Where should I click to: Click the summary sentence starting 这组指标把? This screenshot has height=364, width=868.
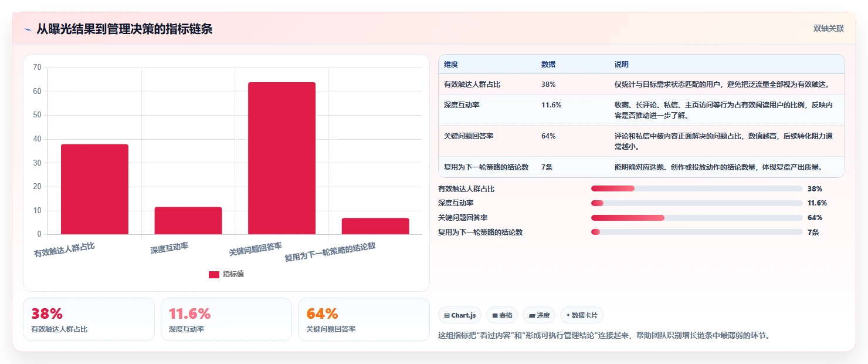pyautogui.click(x=603, y=336)
